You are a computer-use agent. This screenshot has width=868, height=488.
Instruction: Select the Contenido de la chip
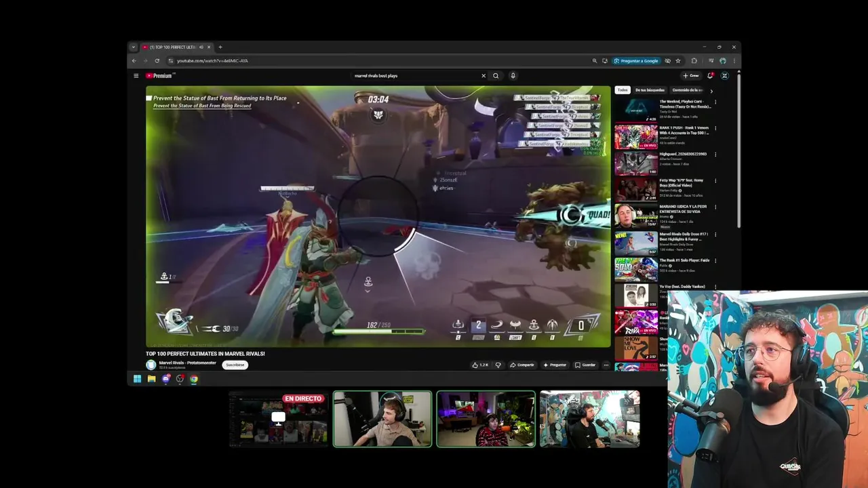click(x=687, y=90)
